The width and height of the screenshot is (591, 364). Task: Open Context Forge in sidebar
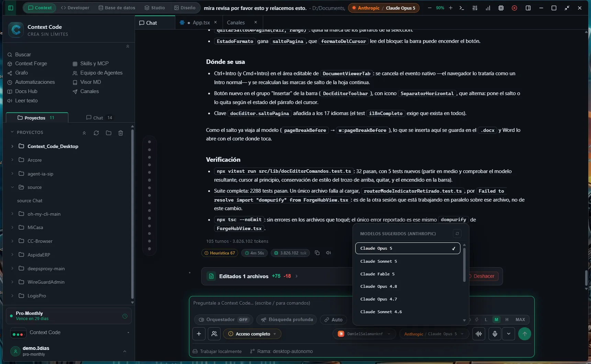31,64
